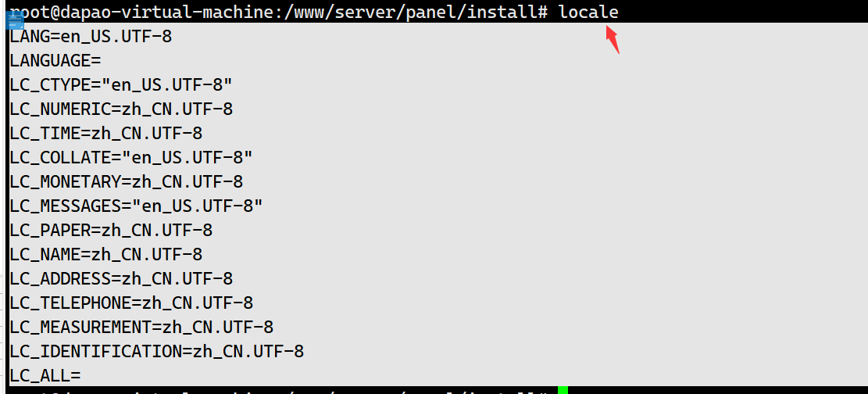The image size is (868, 394).
Task: Click the LANG=en_US.UTF-8 line
Action: point(91,37)
